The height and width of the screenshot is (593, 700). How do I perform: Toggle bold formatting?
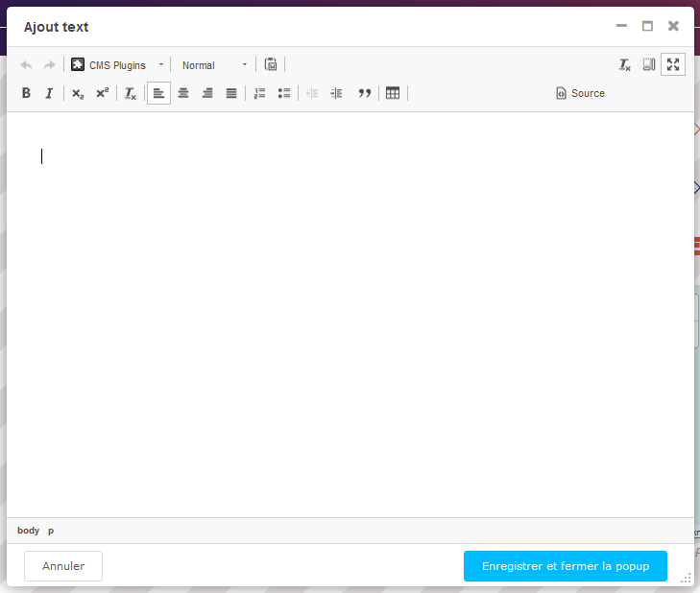click(26, 93)
